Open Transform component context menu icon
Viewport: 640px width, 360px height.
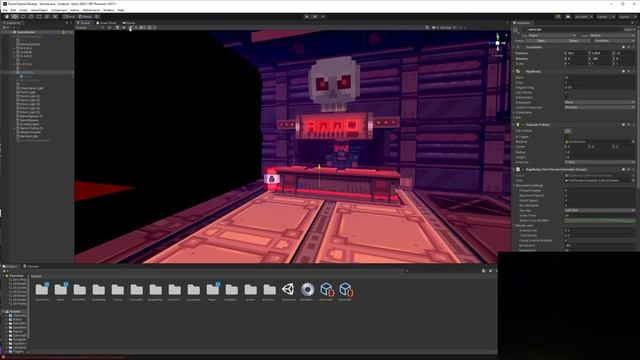[633, 47]
